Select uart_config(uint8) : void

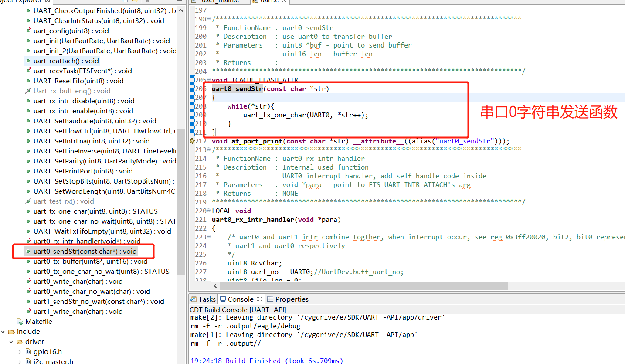[71, 31]
